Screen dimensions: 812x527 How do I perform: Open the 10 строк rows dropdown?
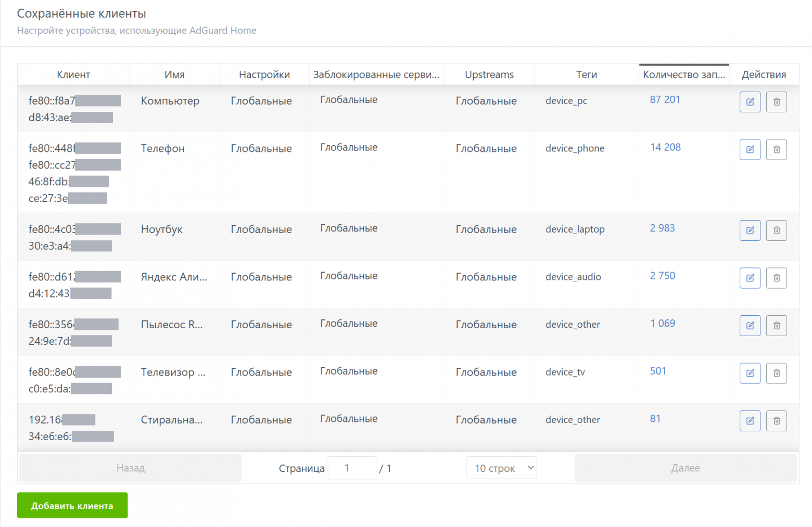(501, 468)
